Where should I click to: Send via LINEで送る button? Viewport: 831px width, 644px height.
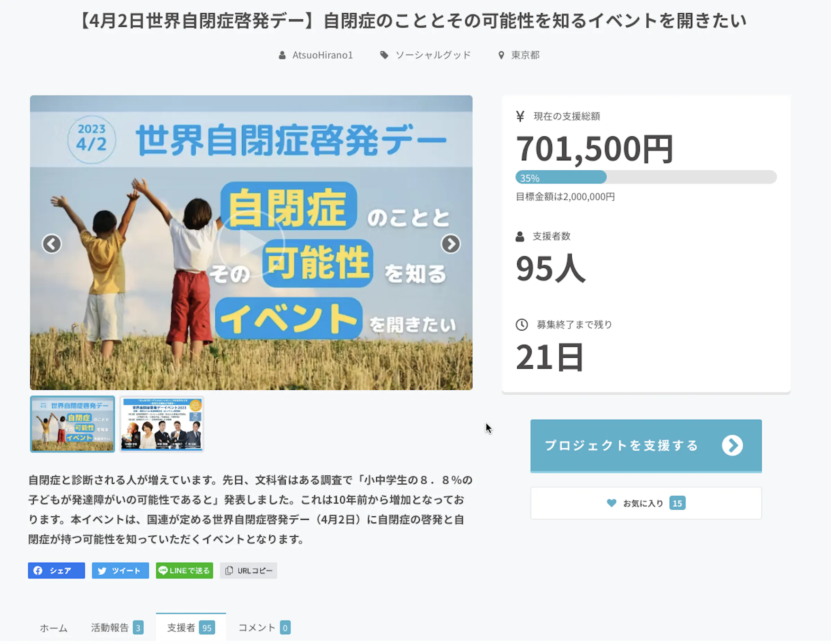(184, 570)
